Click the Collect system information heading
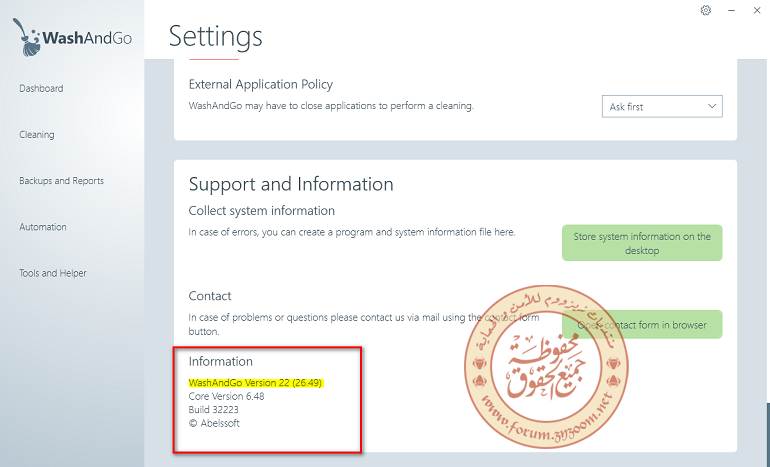 click(x=262, y=211)
